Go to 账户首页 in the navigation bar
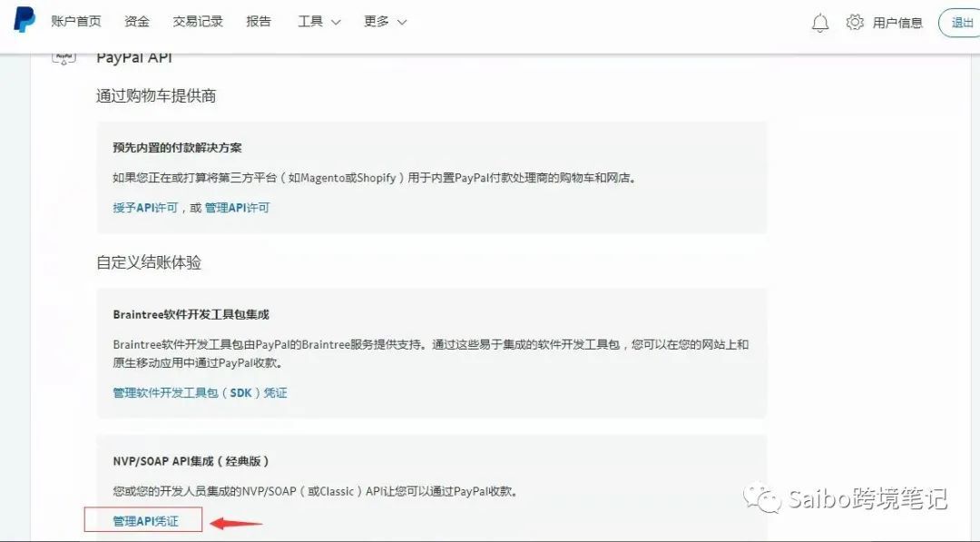The height and width of the screenshot is (542, 980). tap(76, 21)
